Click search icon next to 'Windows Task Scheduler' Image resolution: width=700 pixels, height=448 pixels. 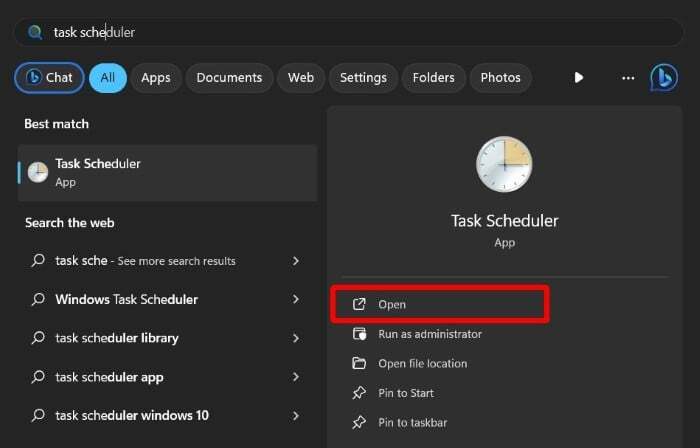pos(38,299)
